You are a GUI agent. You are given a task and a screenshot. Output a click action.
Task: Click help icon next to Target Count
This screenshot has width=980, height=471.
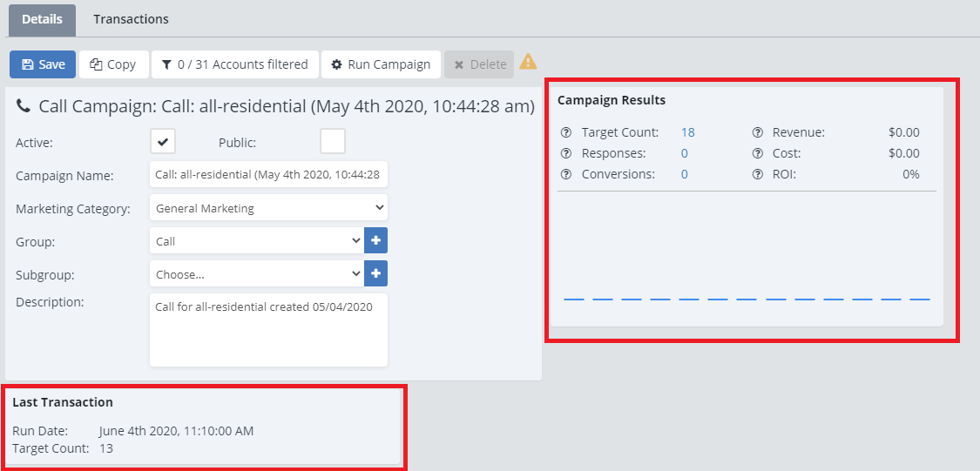tap(565, 133)
